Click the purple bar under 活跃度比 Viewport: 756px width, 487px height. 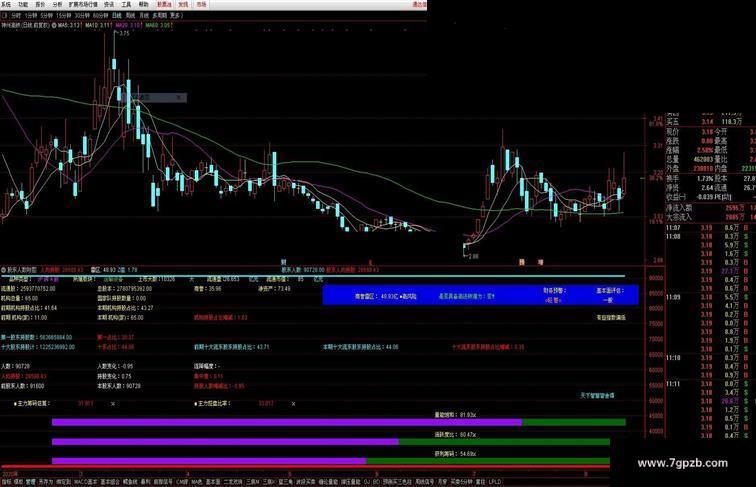[x=225, y=442]
